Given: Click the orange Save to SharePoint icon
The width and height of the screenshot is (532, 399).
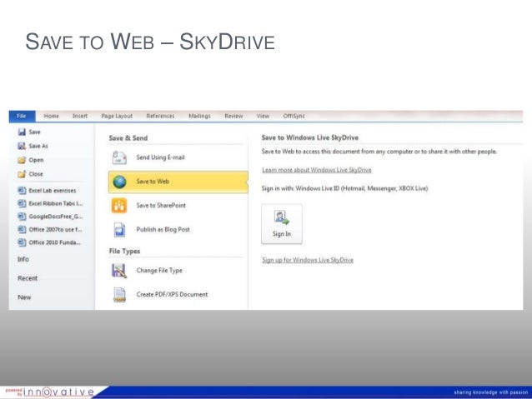Looking at the screenshot, I should pyautogui.click(x=119, y=206).
